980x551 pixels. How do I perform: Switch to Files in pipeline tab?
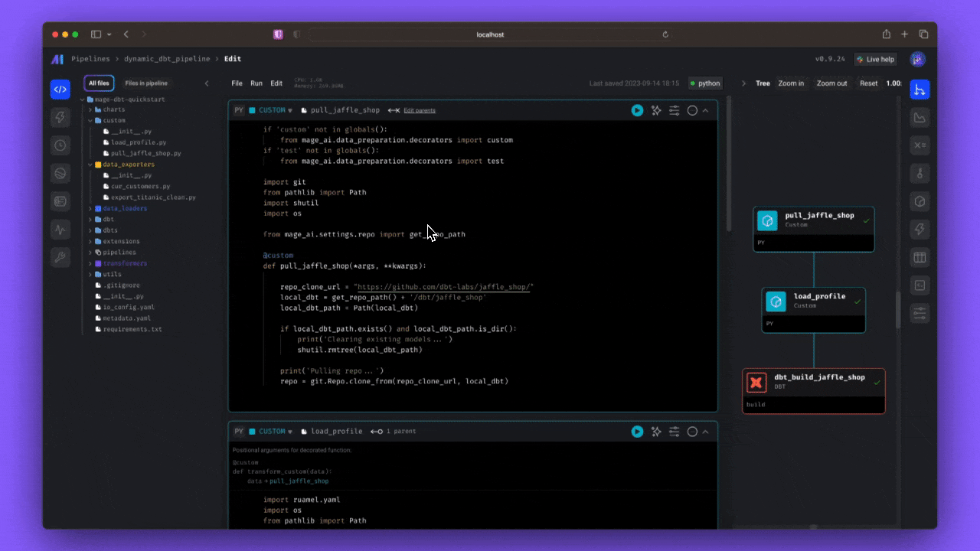click(146, 83)
